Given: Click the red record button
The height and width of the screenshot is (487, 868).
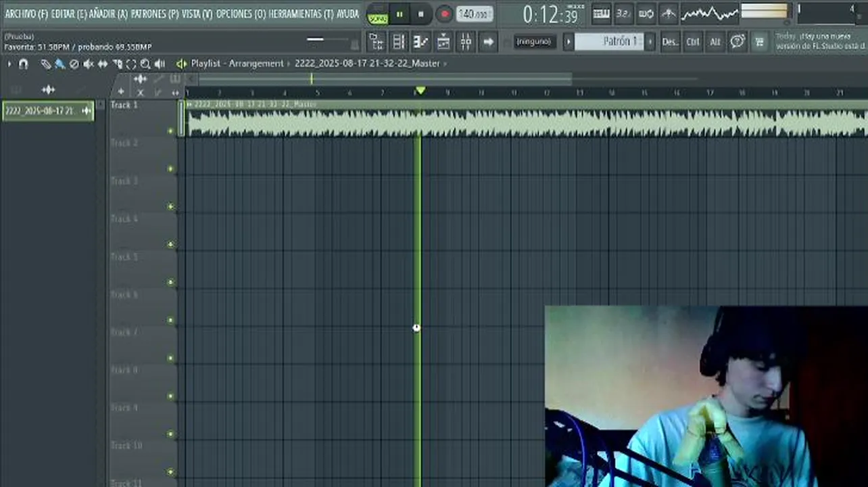Looking at the screenshot, I should 444,14.
